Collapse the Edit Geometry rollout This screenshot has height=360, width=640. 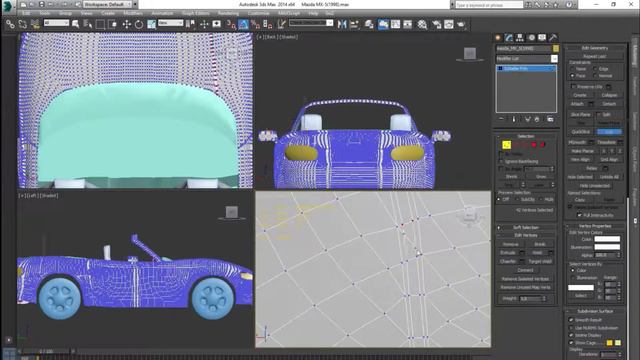[595, 48]
